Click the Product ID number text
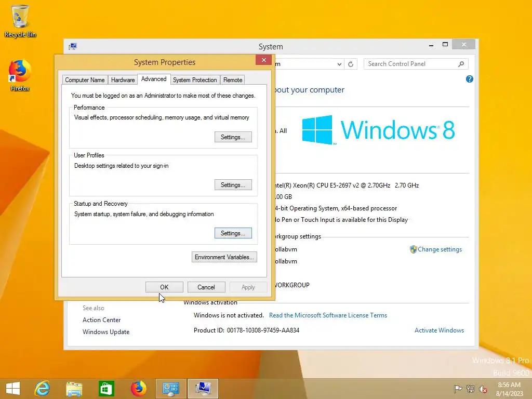 (x=263, y=330)
